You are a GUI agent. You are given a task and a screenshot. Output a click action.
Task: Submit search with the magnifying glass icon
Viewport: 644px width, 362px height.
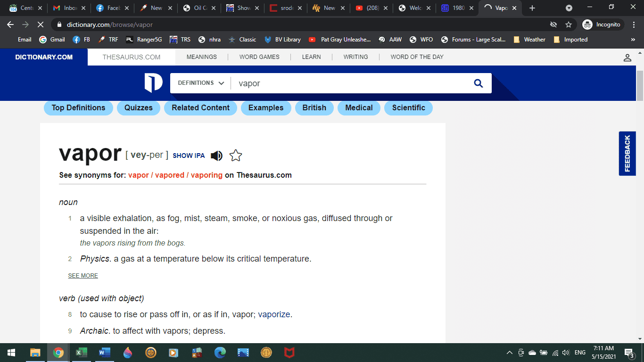[479, 83]
